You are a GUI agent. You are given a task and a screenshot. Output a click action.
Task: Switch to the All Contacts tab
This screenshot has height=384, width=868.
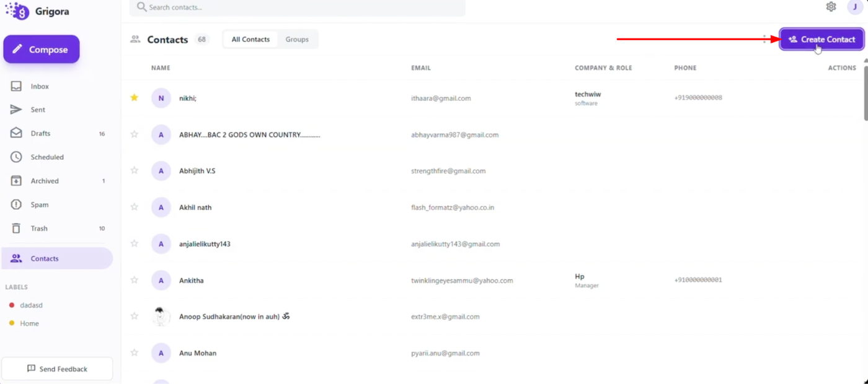point(250,39)
